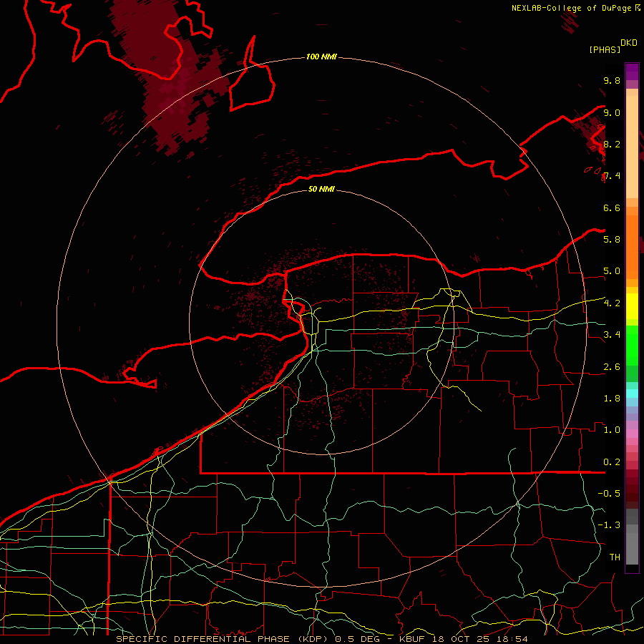The height and width of the screenshot is (644, 644).
Task: Click the 9.8 value on the scale
Action: click(x=610, y=81)
